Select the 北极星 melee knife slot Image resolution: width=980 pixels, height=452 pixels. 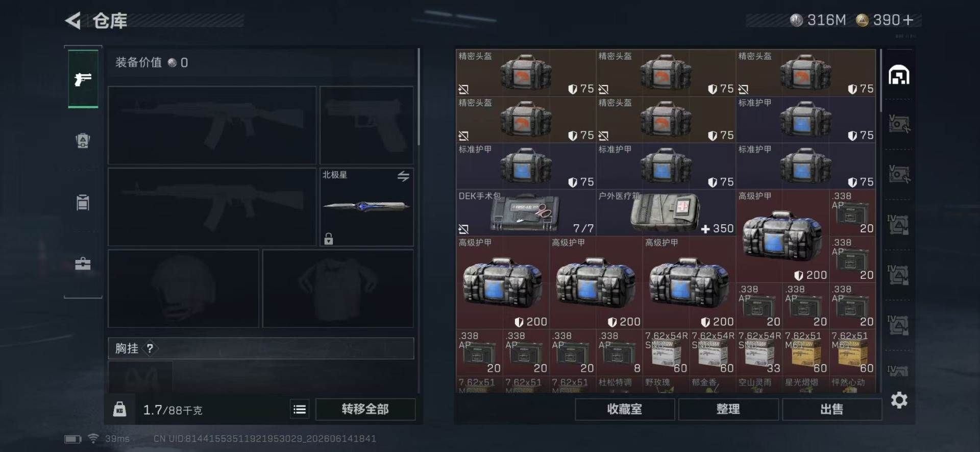pyautogui.click(x=366, y=207)
